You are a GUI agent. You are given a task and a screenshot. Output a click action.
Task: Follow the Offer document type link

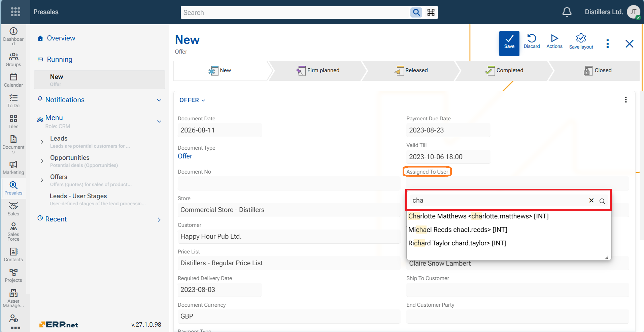(185, 156)
